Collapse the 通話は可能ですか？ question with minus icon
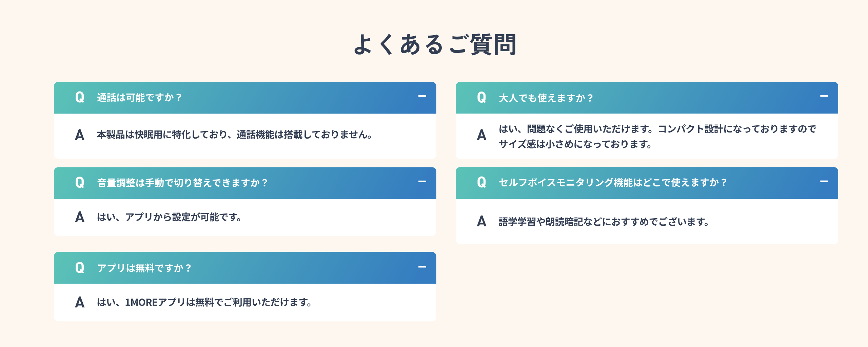The width and height of the screenshot is (868, 347). click(x=422, y=97)
